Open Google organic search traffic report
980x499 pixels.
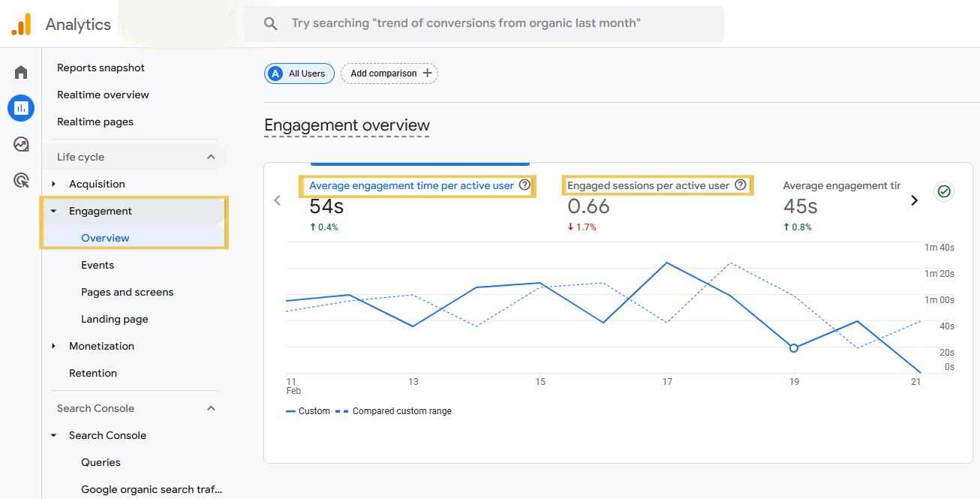click(152, 489)
